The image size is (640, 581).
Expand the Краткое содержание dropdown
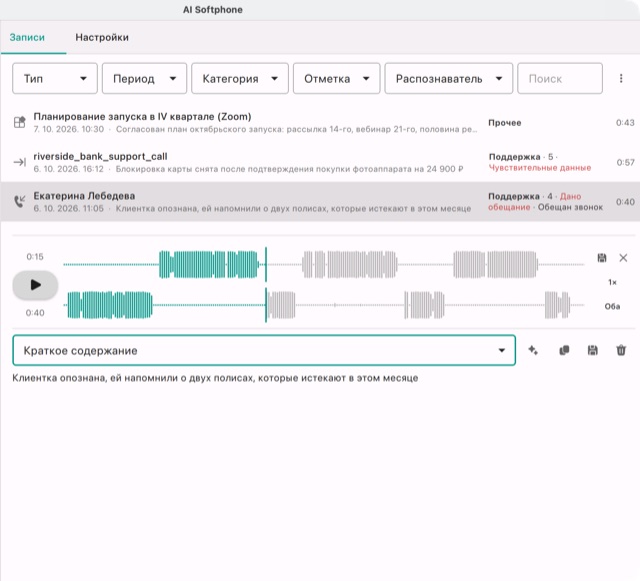(264, 350)
